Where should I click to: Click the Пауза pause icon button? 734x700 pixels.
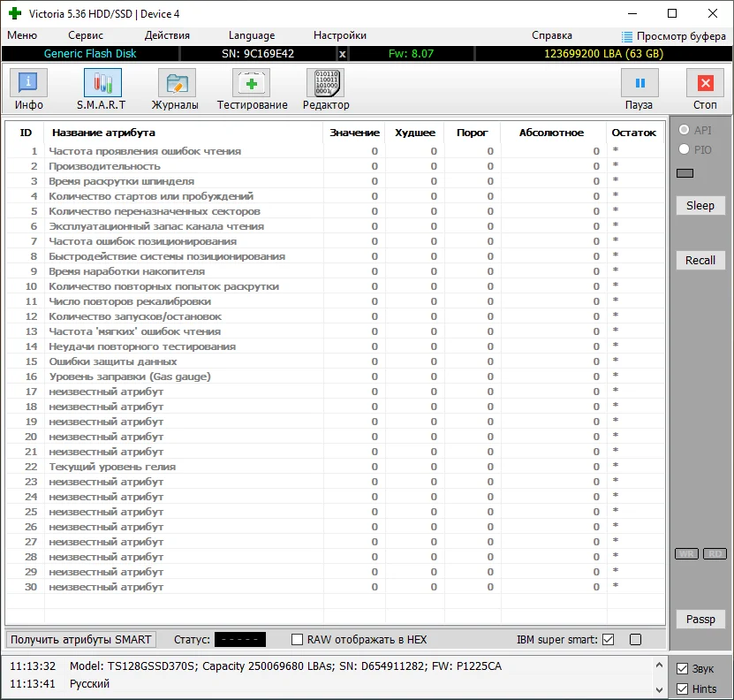point(639,83)
